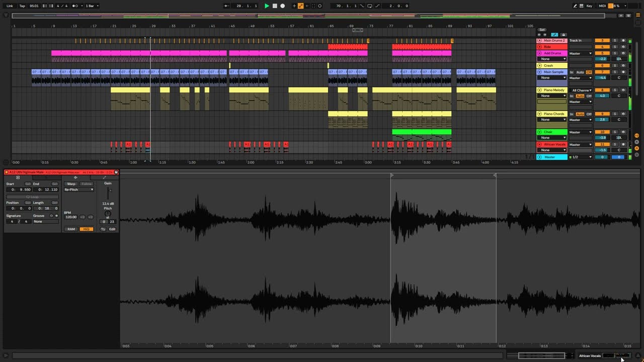Go to Previous Locator arrow

pos(539,35)
